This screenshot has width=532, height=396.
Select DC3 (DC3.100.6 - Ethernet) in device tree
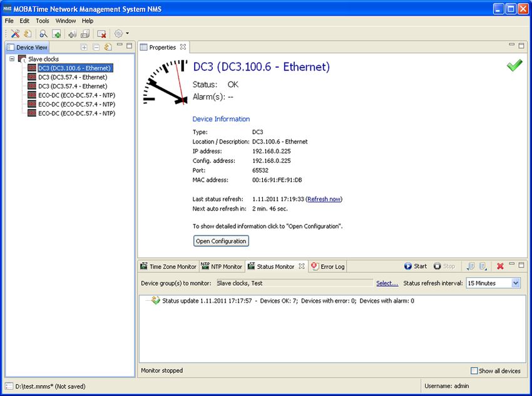click(x=74, y=68)
